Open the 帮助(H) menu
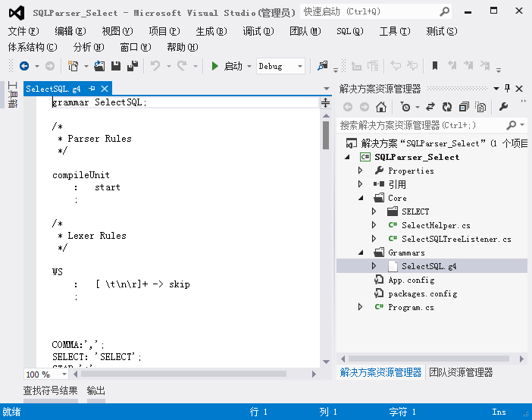 pos(182,47)
